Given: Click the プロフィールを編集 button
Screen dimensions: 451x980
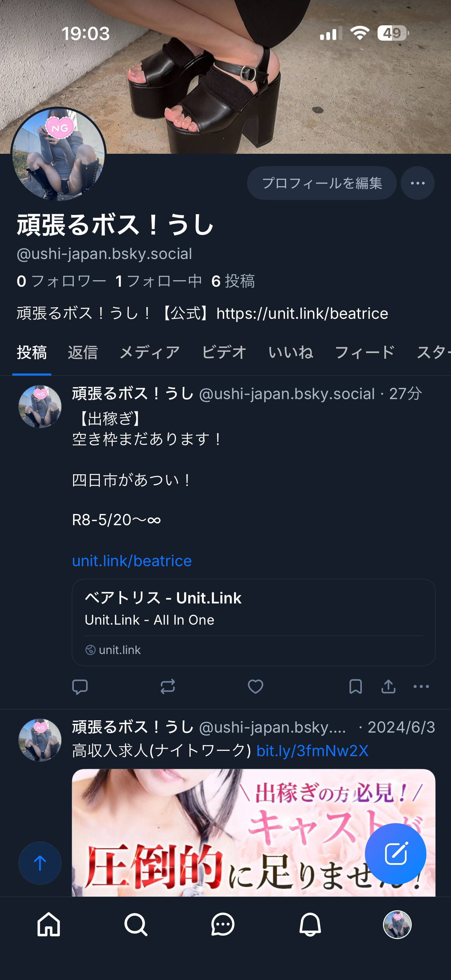Looking at the screenshot, I should pos(322,183).
